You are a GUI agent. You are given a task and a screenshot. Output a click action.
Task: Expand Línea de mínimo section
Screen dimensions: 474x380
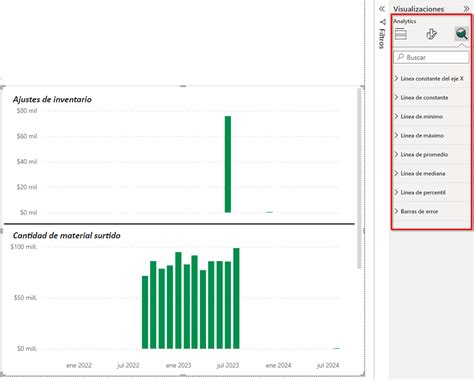click(x=431, y=117)
